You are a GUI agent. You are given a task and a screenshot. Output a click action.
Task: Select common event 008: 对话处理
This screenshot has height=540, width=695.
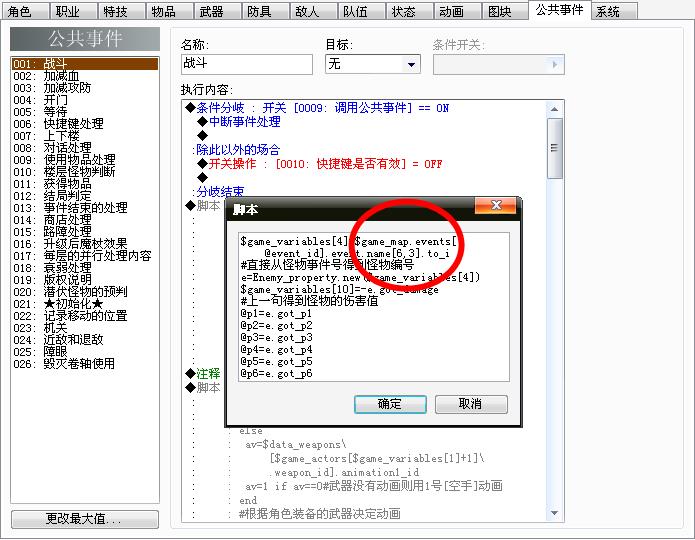tap(85, 148)
